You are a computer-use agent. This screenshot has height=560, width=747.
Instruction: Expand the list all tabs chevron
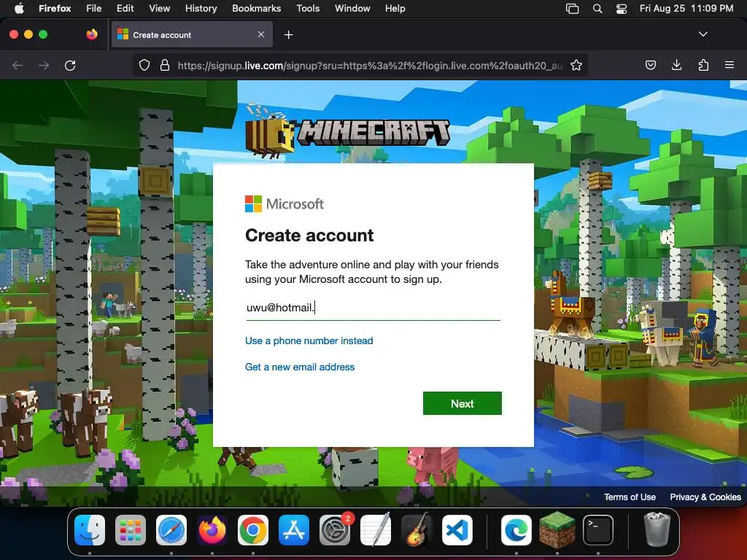703,34
